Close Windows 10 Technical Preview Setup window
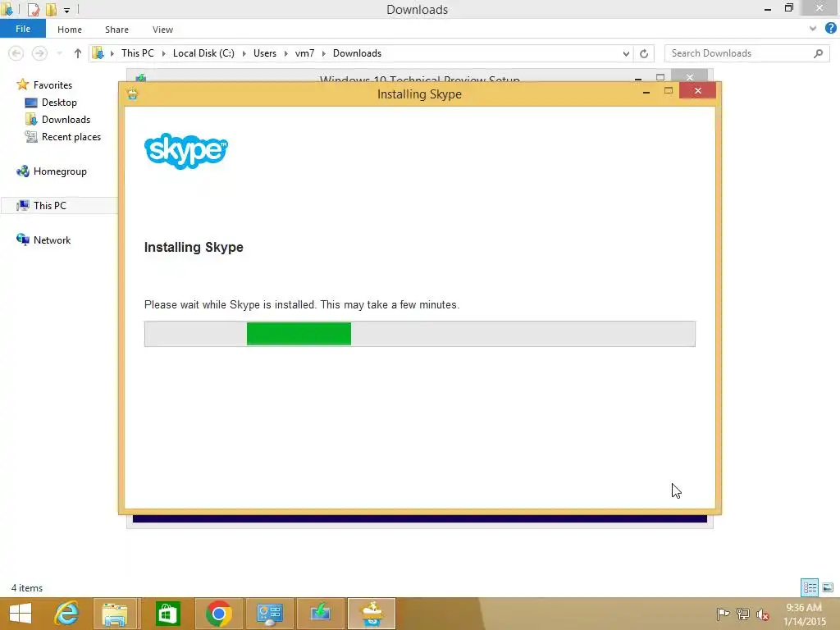The height and width of the screenshot is (630, 840). [690, 76]
